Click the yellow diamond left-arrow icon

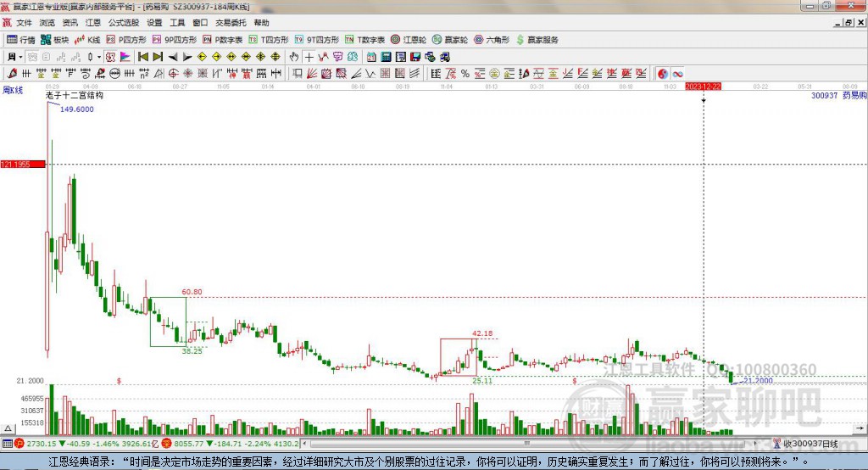pos(202,57)
